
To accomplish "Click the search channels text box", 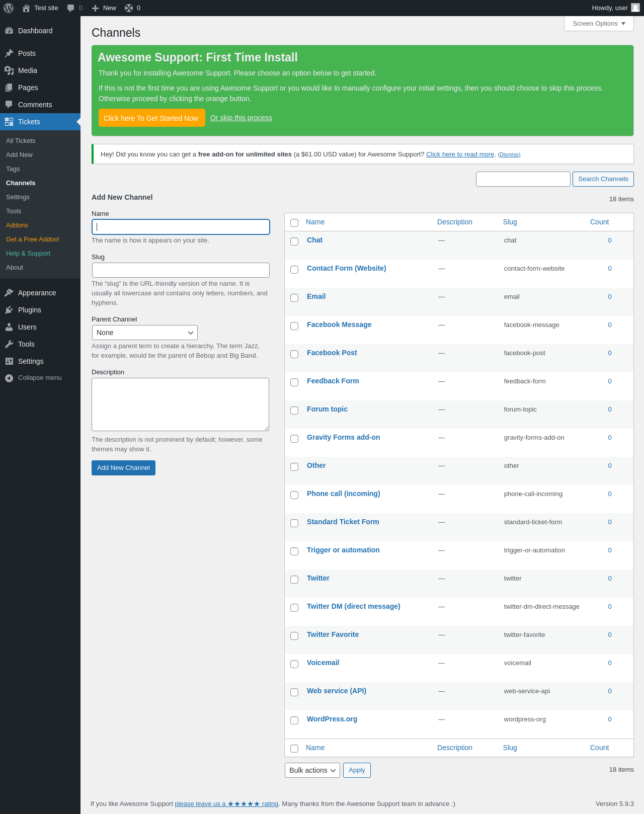I will 523,179.
